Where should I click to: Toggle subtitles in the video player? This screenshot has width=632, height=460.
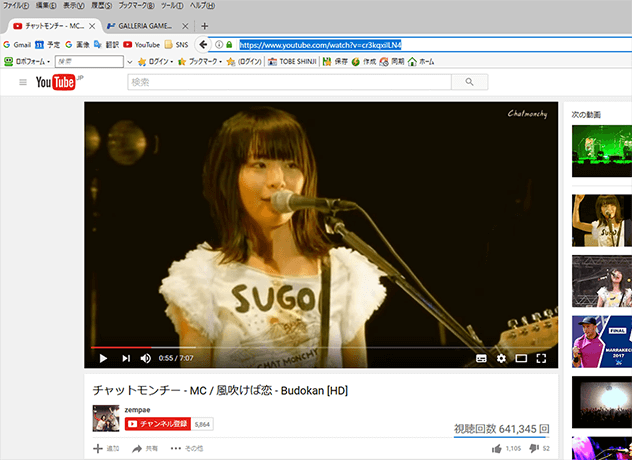point(481,358)
